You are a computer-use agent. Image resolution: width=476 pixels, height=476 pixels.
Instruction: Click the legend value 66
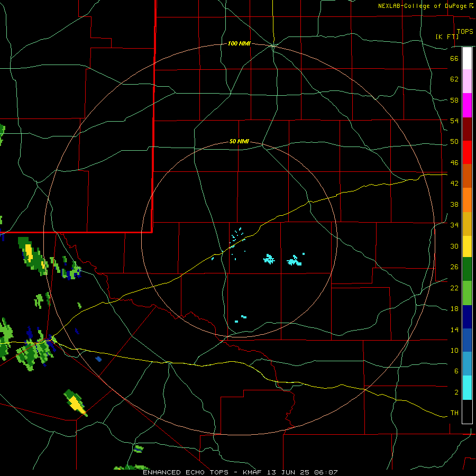pos(454,58)
